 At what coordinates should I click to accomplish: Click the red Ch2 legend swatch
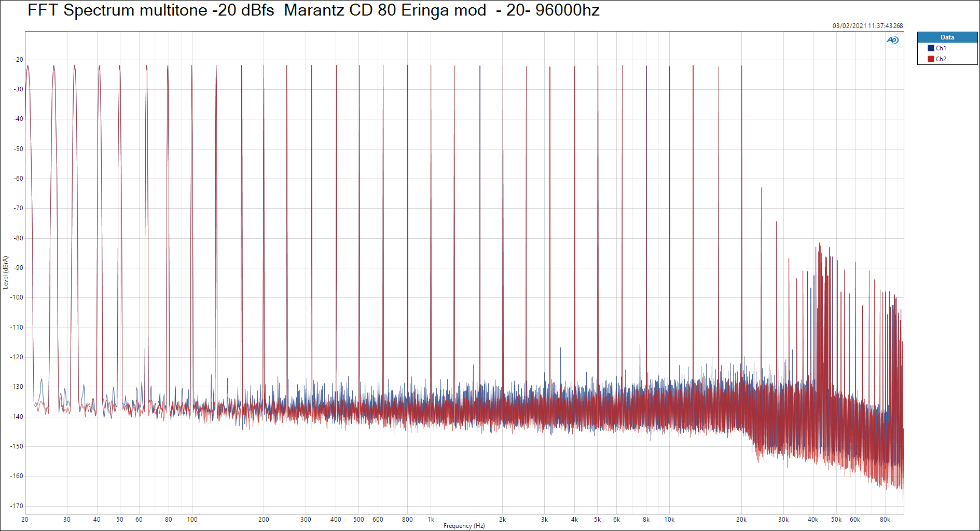(x=931, y=59)
